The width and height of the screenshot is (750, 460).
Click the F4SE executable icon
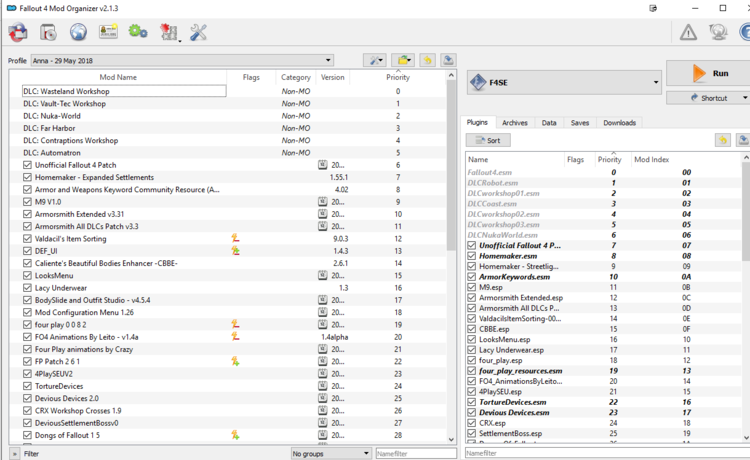pyautogui.click(x=478, y=82)
